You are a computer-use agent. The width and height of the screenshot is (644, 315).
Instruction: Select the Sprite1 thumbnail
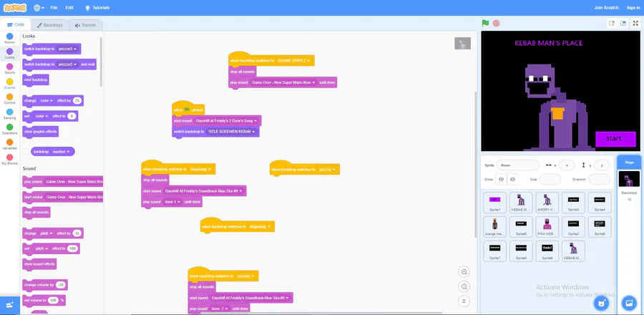tap(495, 203)
